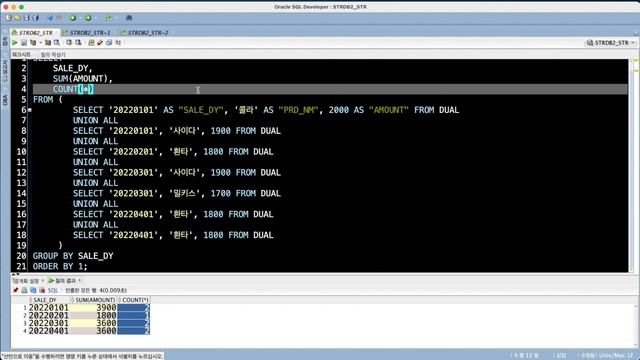Click the Unshared SQL Worksheet icon

click(x=91, y=42)
